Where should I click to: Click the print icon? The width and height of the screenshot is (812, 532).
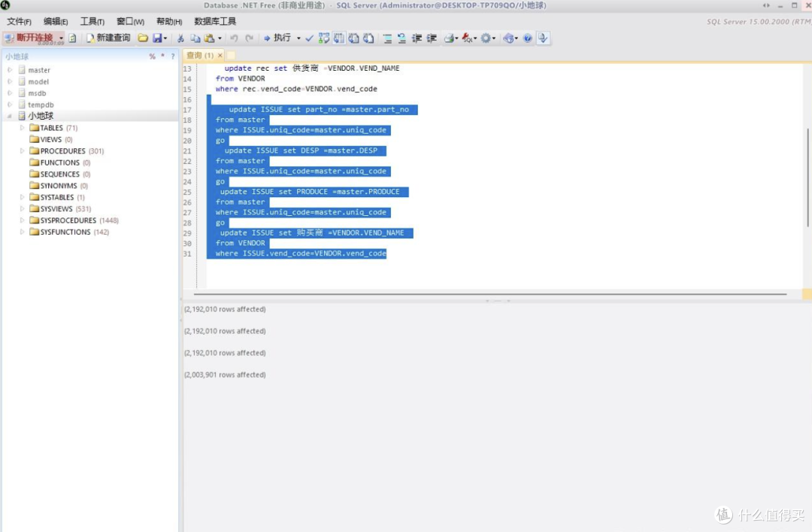[449, 38]
